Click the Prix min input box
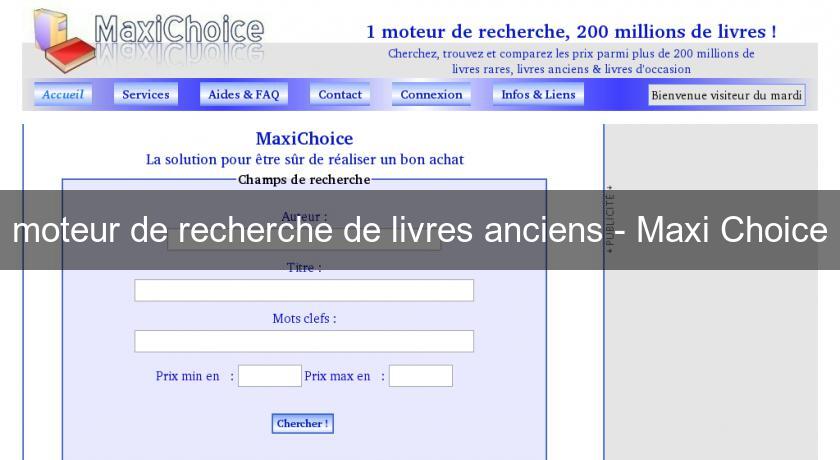840x460 pixels. 270,376
